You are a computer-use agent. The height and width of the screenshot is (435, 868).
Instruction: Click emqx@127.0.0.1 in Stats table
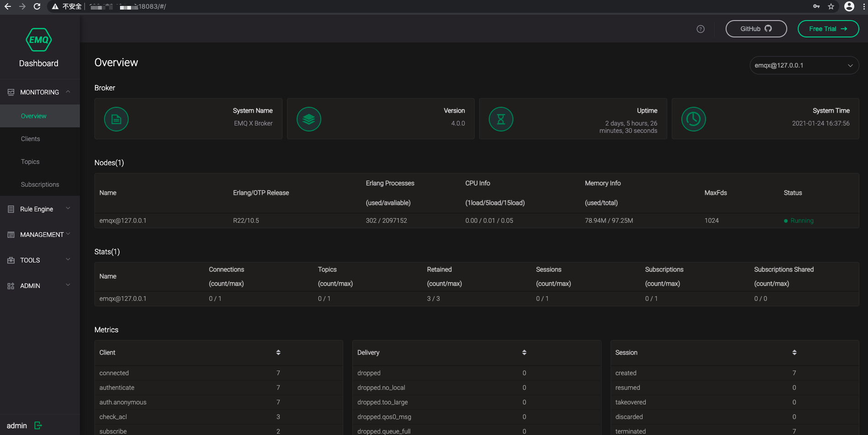point(123,299)
